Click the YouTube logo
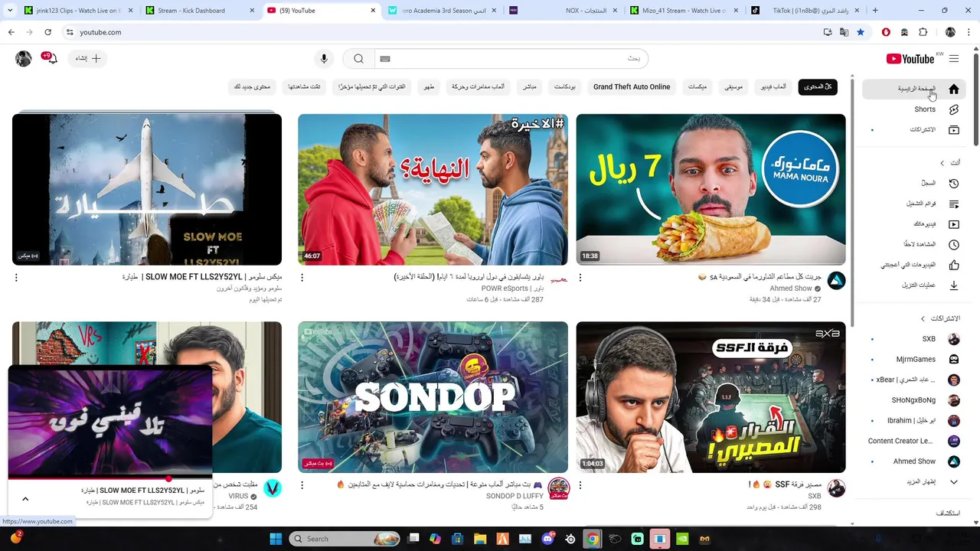 pos(910,59)
